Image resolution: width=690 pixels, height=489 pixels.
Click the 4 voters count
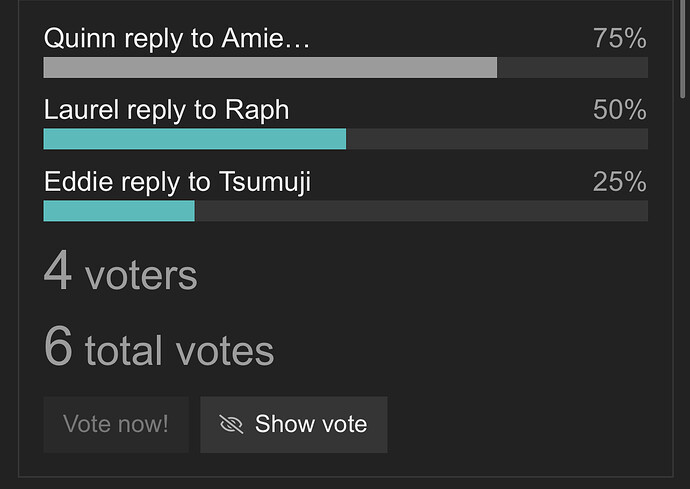pyautogui.click(x=121, y=271)
